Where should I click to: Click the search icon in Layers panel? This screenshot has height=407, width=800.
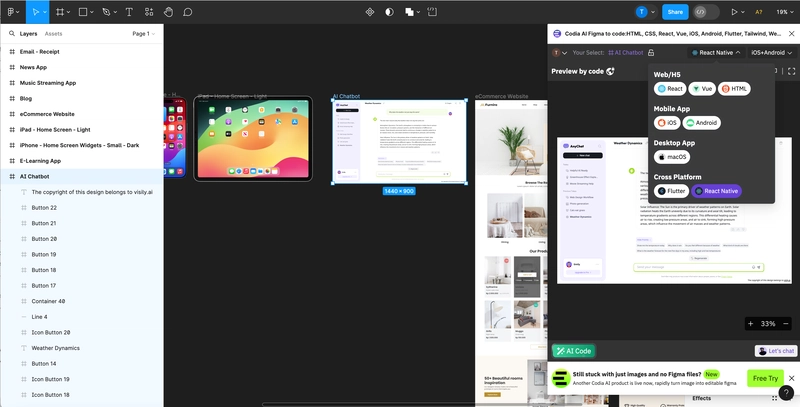[x=10, y=33]
